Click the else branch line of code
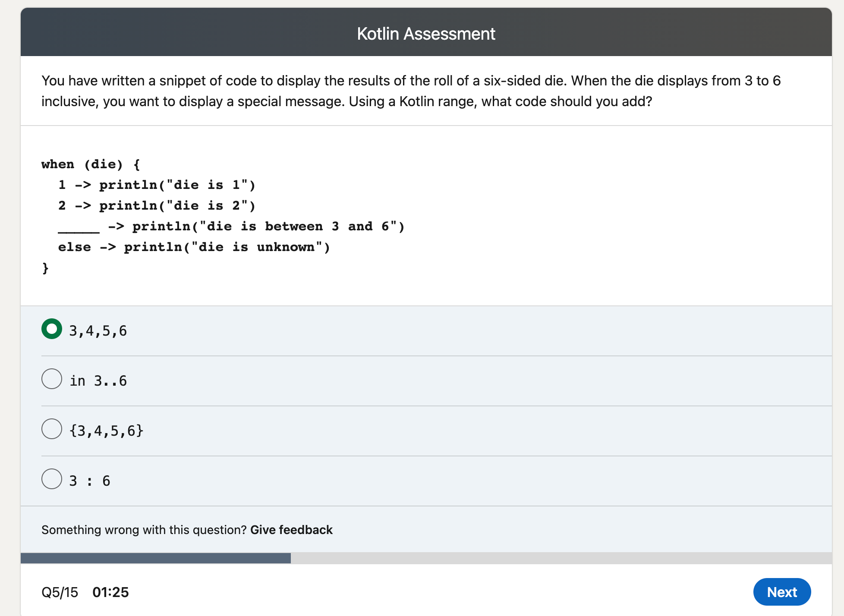Screen dimensions: 844x616 193,247
